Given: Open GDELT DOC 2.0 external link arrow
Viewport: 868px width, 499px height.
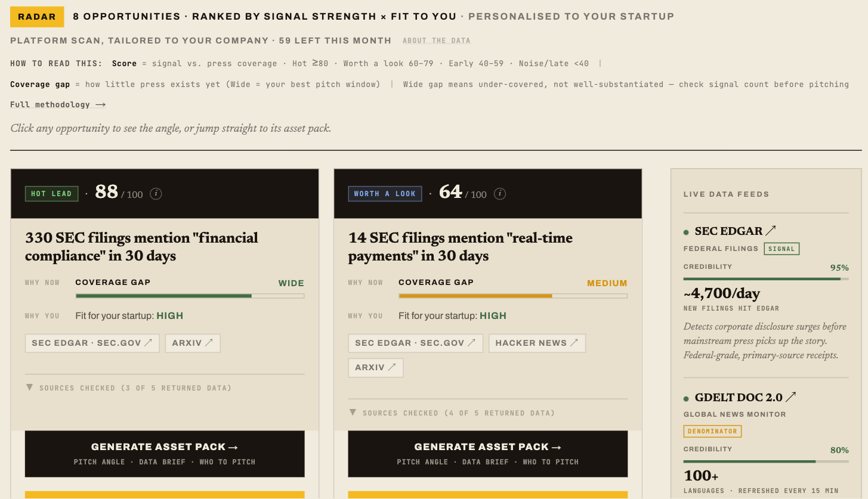Looking at the screenshot, I should click(791, 397).
